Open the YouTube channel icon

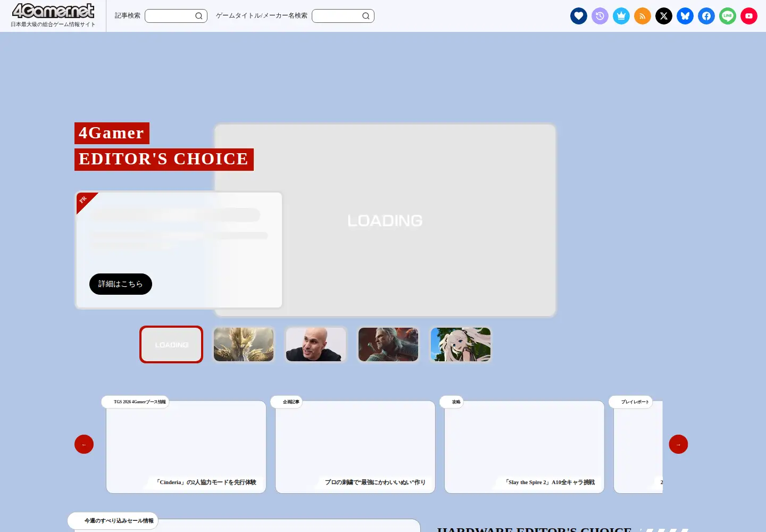coord(749,16)
